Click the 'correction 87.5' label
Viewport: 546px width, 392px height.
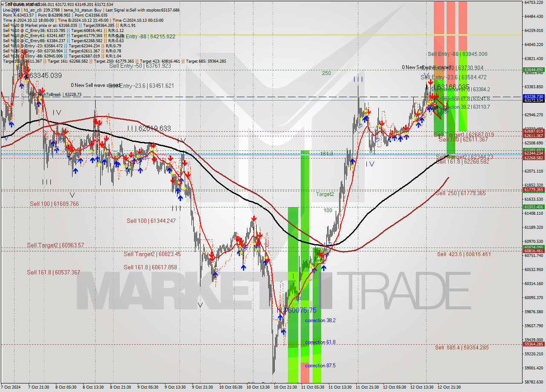click(x=320, y=366)
